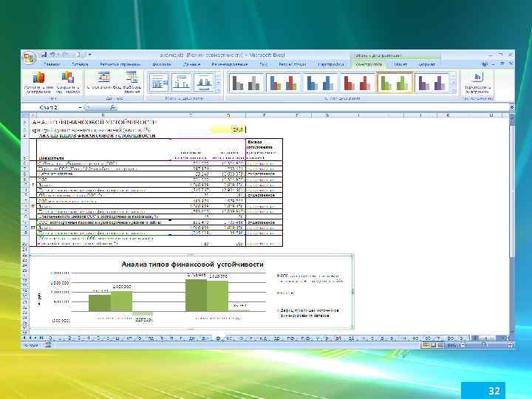Apply the blue chart style
Screen dimensions: 532x399
321,83
